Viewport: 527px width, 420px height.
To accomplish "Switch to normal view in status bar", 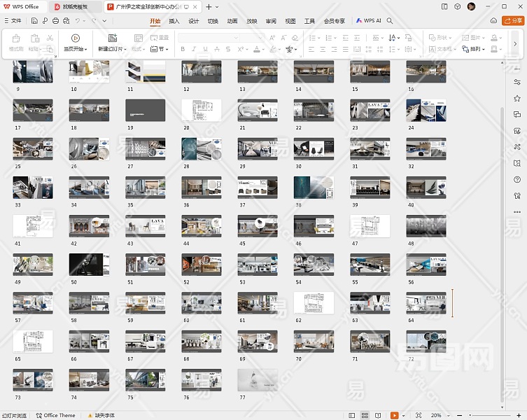I will pos(352,415).
